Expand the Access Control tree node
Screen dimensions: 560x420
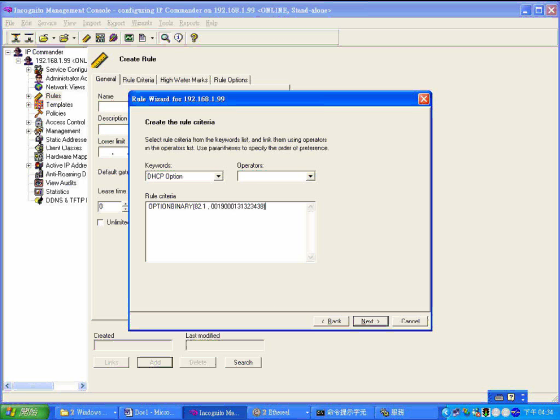29,122
